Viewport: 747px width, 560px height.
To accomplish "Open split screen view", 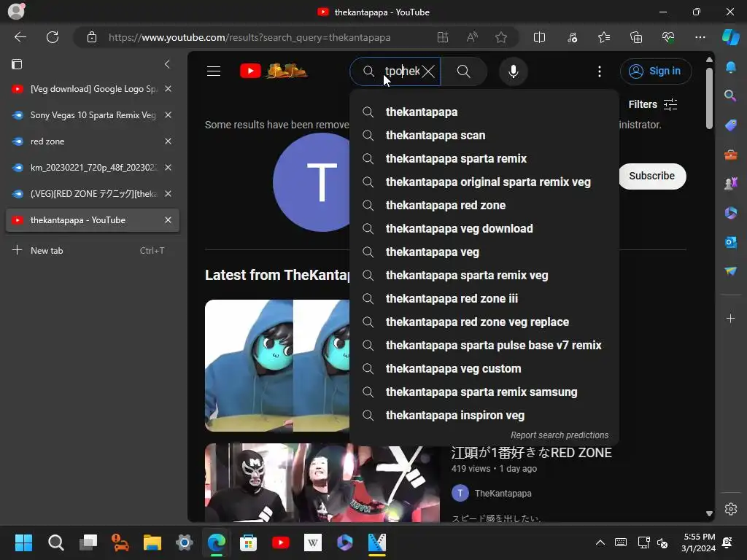I will pos(539,37).
